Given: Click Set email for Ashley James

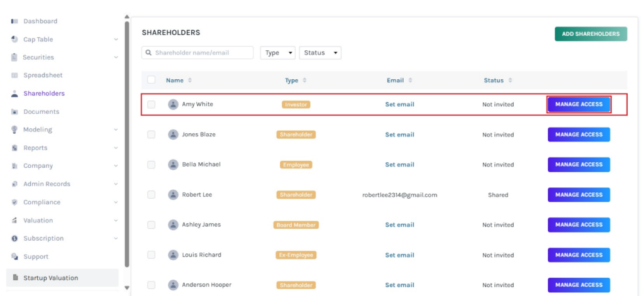Looking at the screenshot, I should point(399,224).
